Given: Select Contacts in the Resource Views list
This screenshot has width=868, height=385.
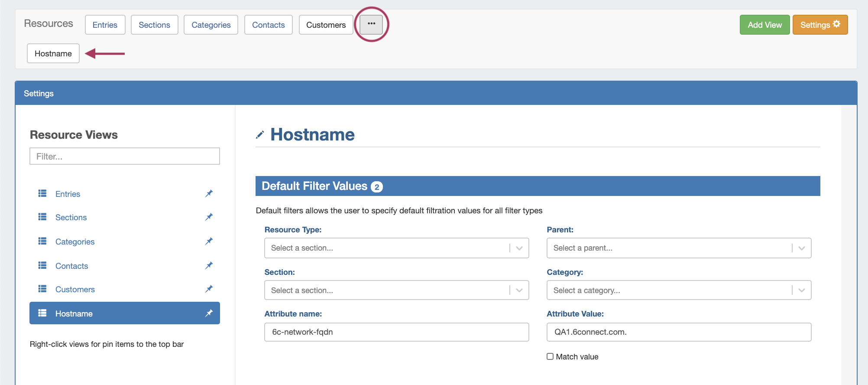Looking at the screenshot, I should click(x=71, y=266).
